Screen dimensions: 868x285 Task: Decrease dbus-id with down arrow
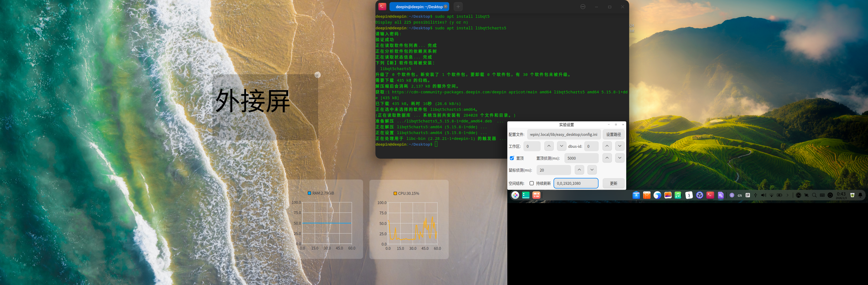619,146
